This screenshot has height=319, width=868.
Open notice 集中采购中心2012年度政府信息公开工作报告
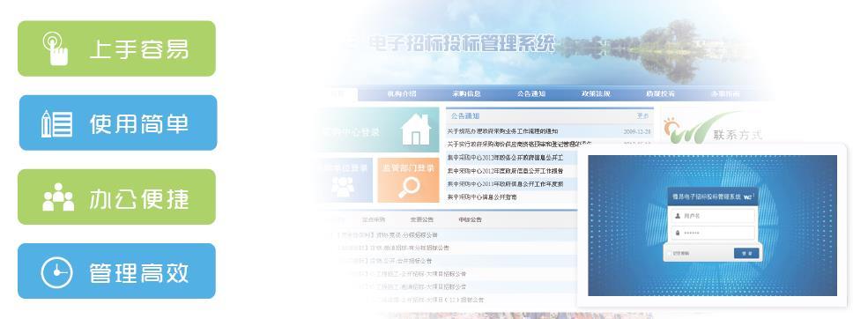click(506, 171)
